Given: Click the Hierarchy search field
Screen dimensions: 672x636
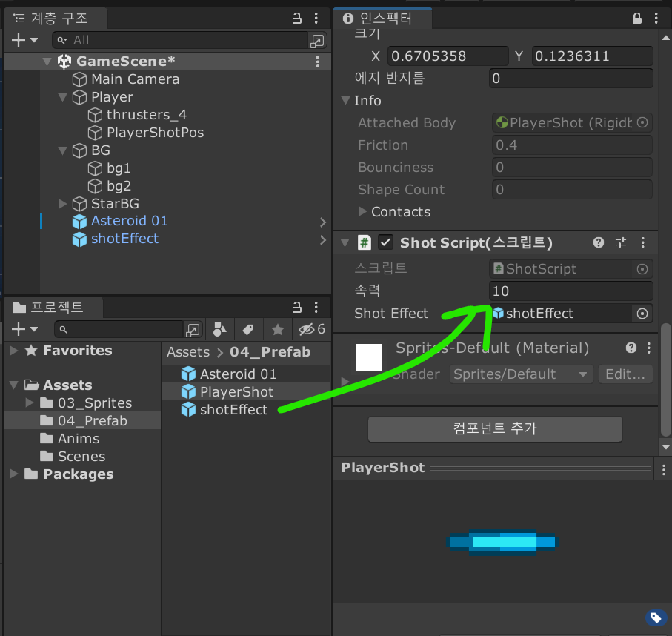Looking at the screenshot, I should pos(180,40).
